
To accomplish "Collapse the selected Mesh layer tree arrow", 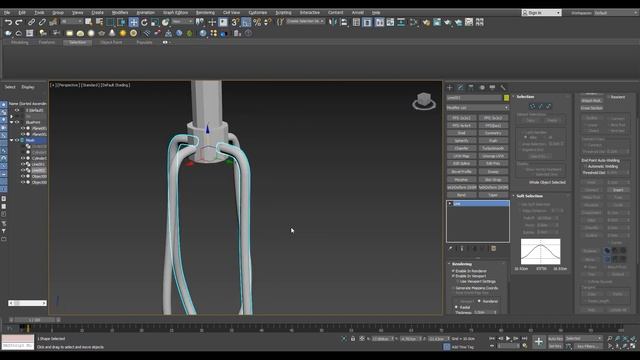I will click(11, 140).
